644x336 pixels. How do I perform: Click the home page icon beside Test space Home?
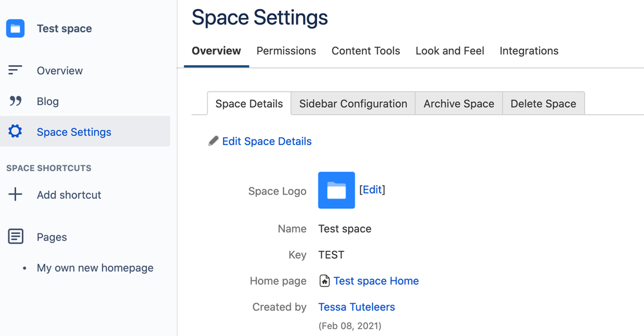tap(325, 281)
